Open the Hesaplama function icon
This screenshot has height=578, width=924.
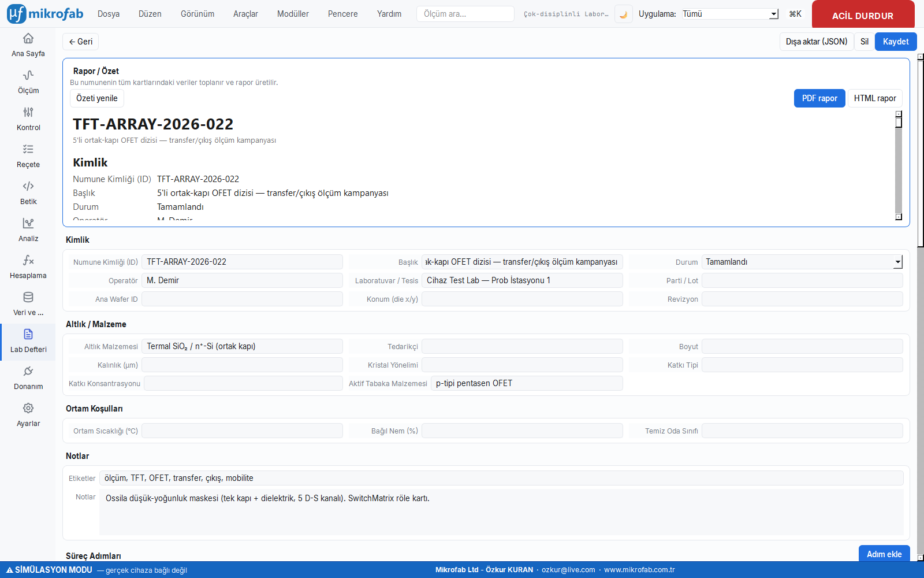coord(28,260)
